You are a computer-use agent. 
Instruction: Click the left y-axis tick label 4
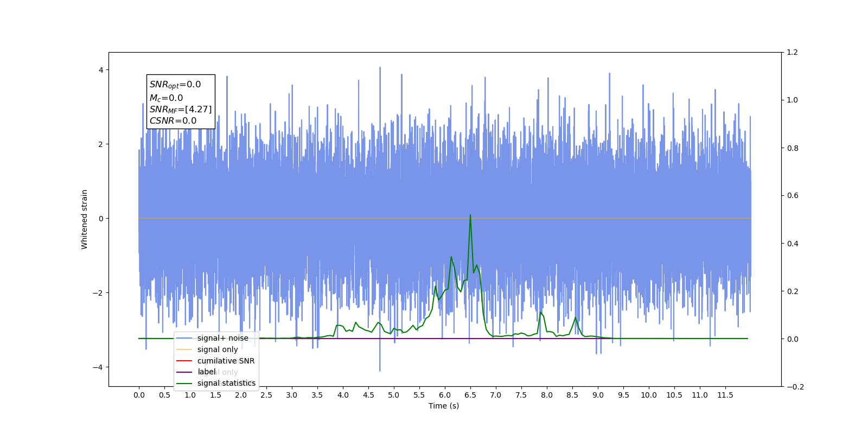[x=101, y=70]
